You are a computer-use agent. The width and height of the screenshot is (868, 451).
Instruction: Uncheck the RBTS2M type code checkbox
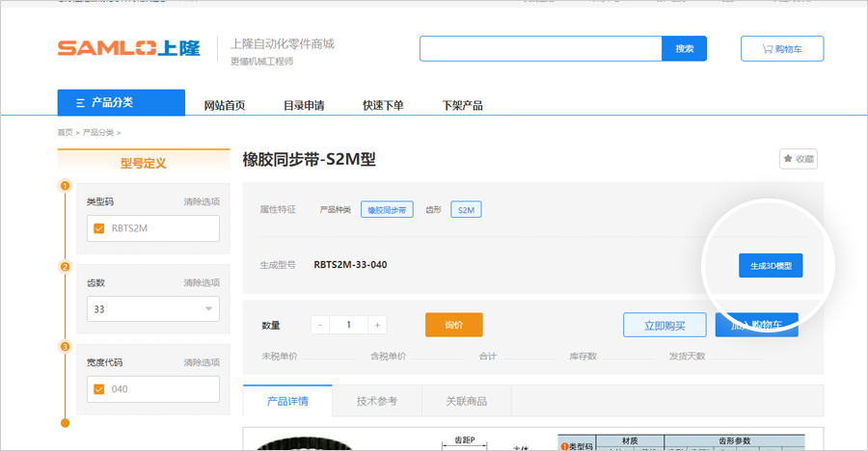pos(98,229)
